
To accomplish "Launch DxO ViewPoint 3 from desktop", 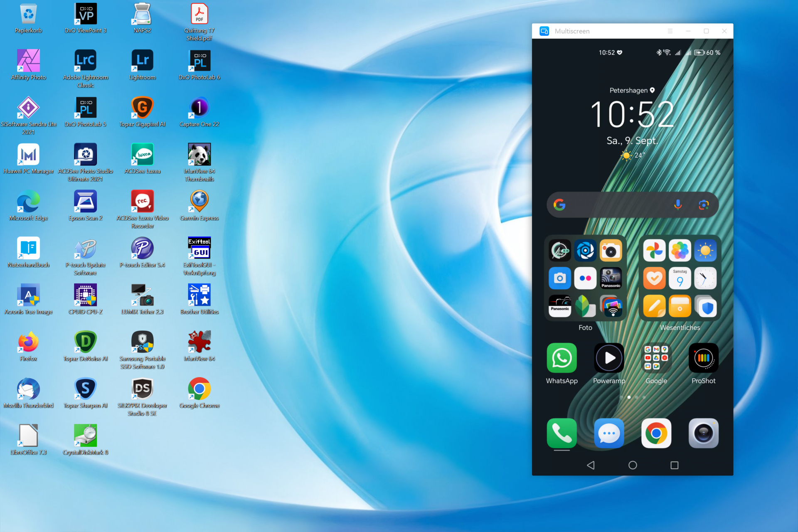I will (x=86, y=14).
